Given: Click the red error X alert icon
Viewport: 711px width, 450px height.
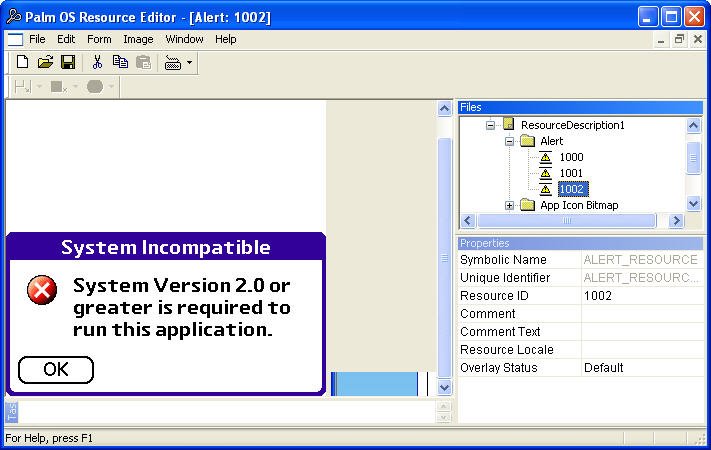Looking at the screenshot, I should 42,290.
